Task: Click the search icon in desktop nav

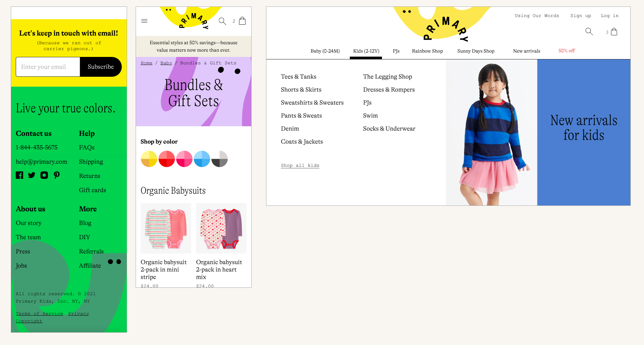Action: (590, 32)
